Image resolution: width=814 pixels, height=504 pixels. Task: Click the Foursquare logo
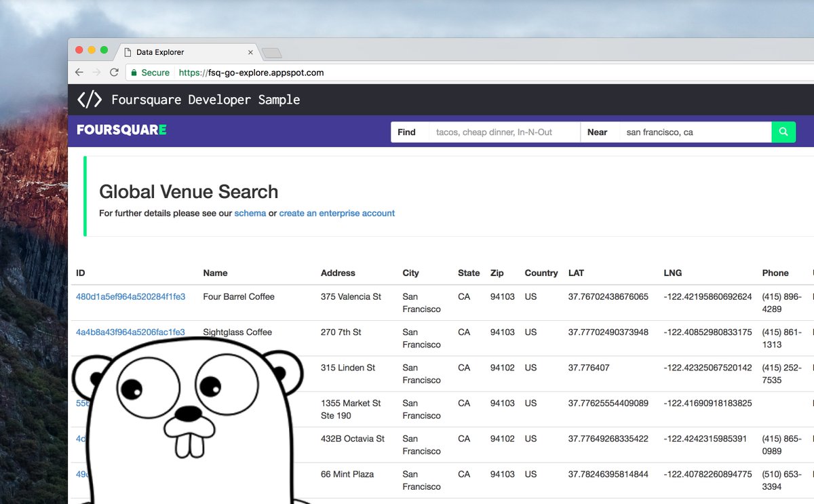(121, 130)
